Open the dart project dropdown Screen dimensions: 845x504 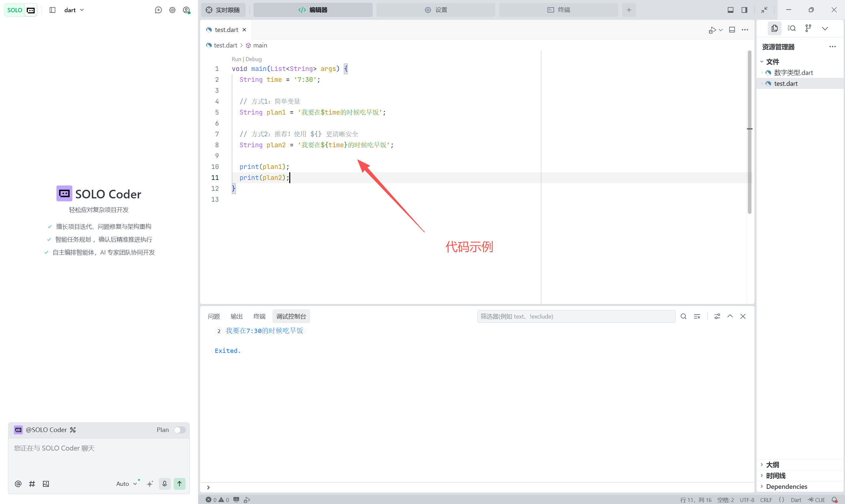coord(74,10)
